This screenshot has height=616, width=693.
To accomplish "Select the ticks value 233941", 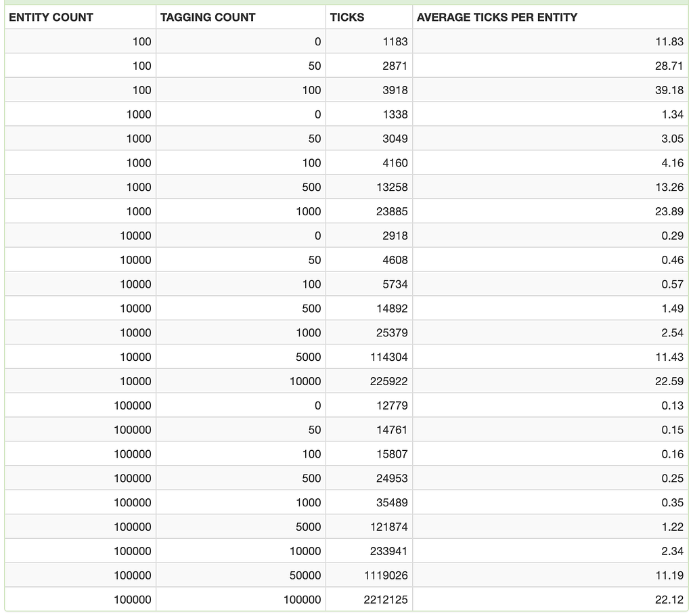I will point(389,551).
